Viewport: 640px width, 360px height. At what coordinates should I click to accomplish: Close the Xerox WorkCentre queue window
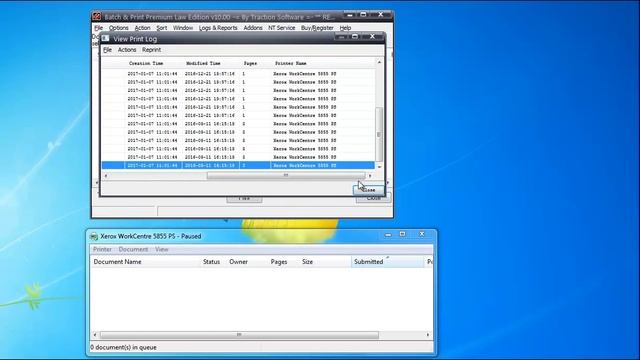(x=422, y=234)
